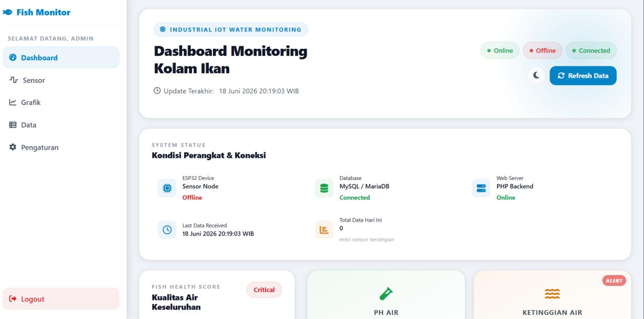
Task: Click the 'MySQL / MariaDB' text
Action: (x=364, y=186)
